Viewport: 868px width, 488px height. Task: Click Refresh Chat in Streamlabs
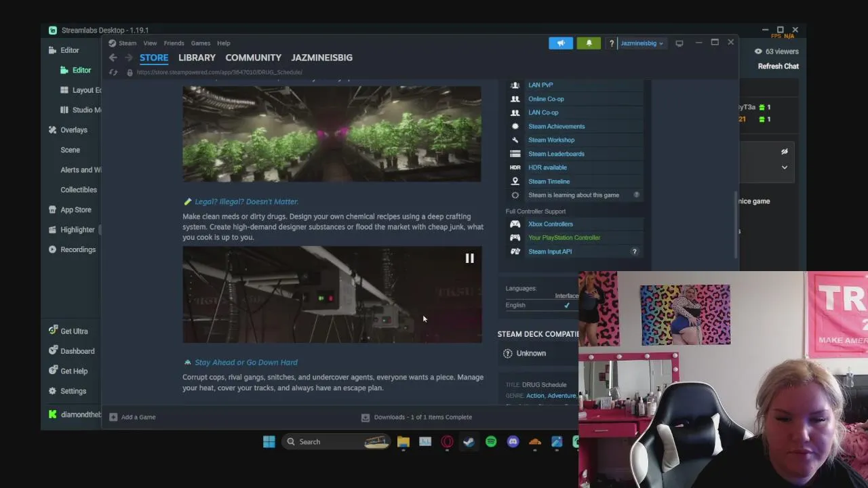click(778, 66)
